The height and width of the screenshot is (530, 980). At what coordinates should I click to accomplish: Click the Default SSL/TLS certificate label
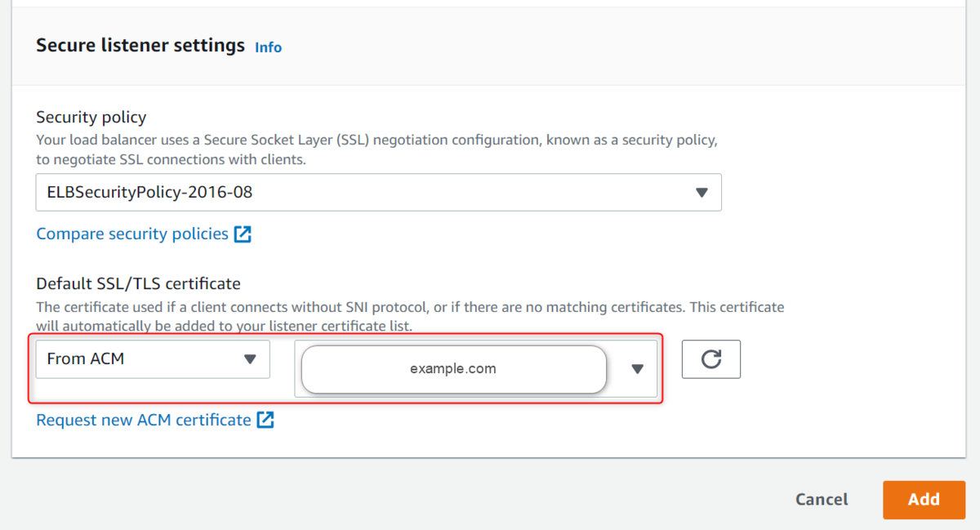coord(139,284)
